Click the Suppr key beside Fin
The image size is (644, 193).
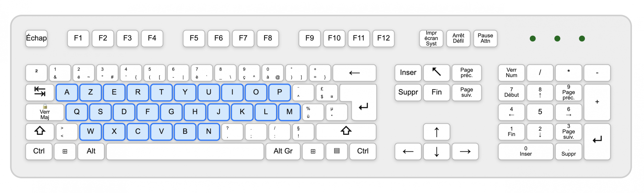coord(408,92)
